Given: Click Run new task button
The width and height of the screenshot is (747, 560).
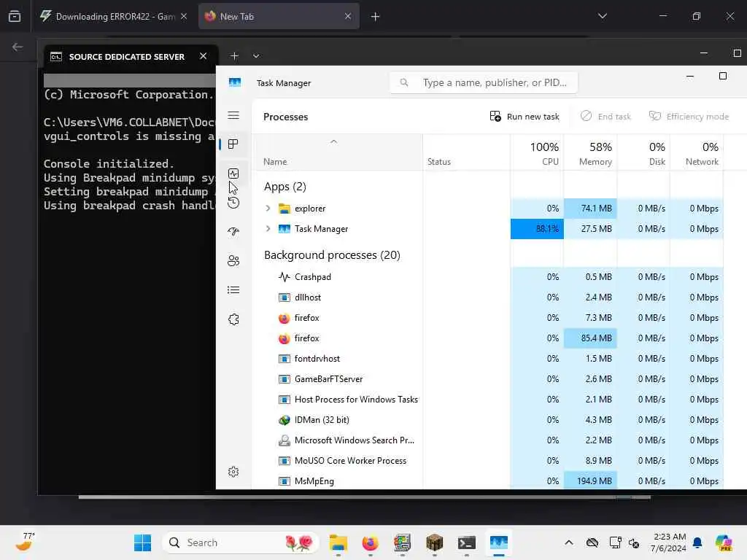Looking at the screenshot, I should point(525,117).
